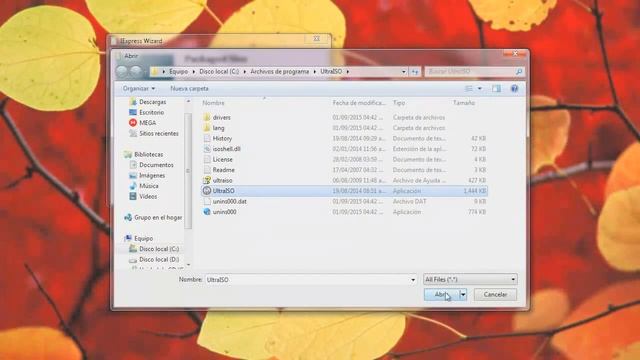Click the Readme document icon
The image size is (640, 360).
pyautogui.click(x=207, y=170)
